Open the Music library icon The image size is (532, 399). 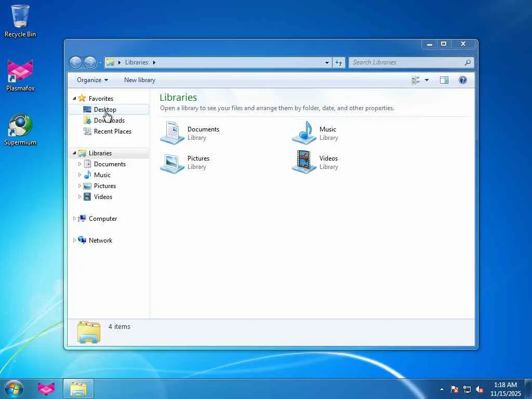pos(304,133)
